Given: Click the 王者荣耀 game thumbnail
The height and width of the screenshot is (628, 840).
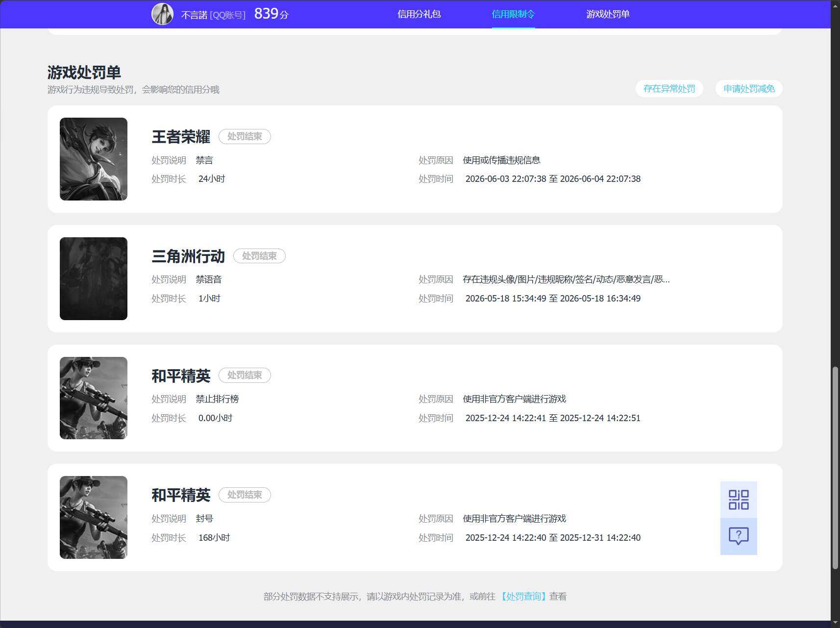Looking at the screenshot, I should [94, 159].
